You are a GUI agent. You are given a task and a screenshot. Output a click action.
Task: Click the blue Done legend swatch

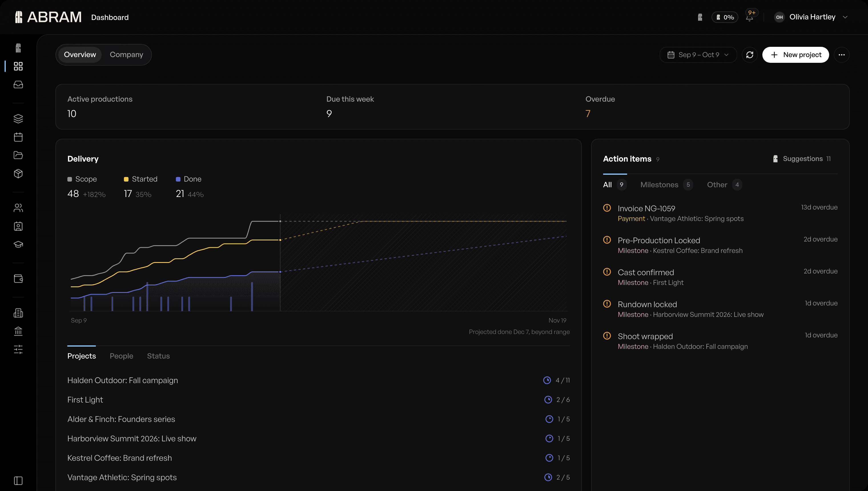tap(178, 179)
